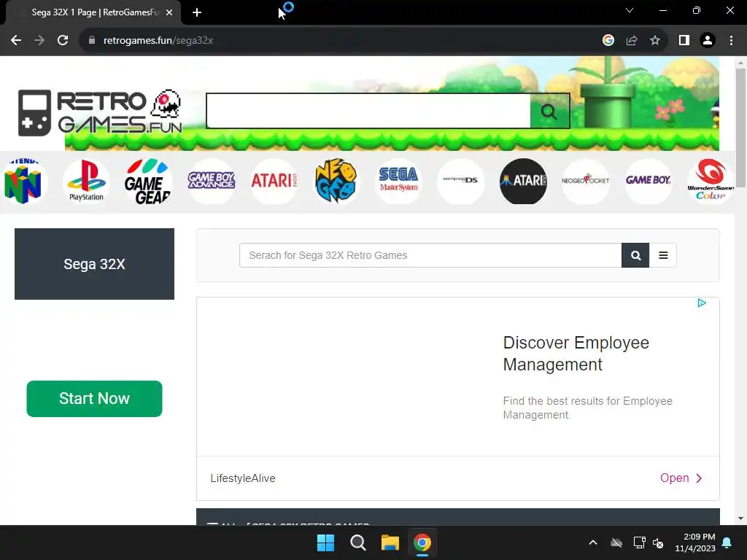View site info lock icon
The width and height of the screenshot is (747, 560).
point(91,41)
